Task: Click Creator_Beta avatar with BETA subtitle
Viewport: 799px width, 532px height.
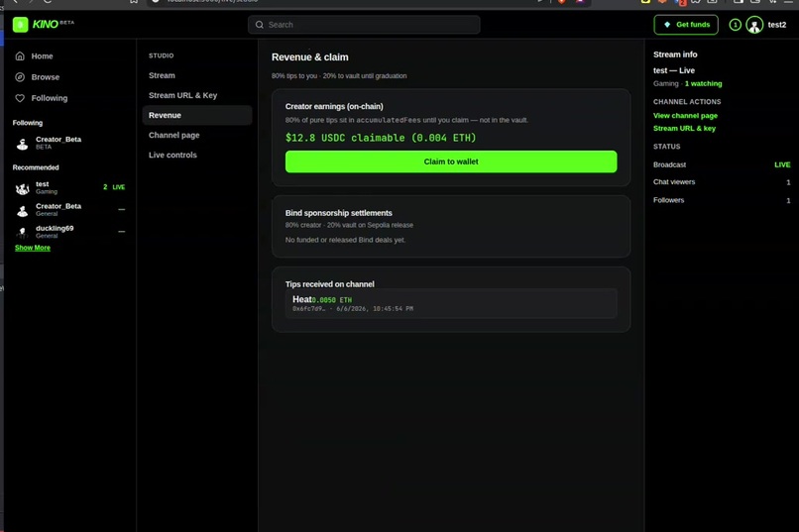Action: tap(23, 143)
